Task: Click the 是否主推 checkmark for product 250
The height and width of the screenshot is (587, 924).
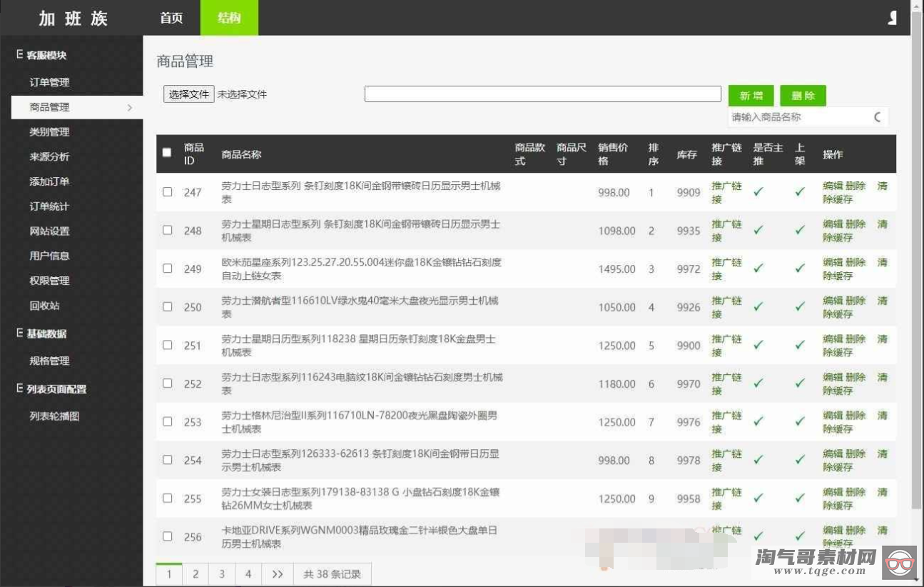Action: (x=758, y=306)
